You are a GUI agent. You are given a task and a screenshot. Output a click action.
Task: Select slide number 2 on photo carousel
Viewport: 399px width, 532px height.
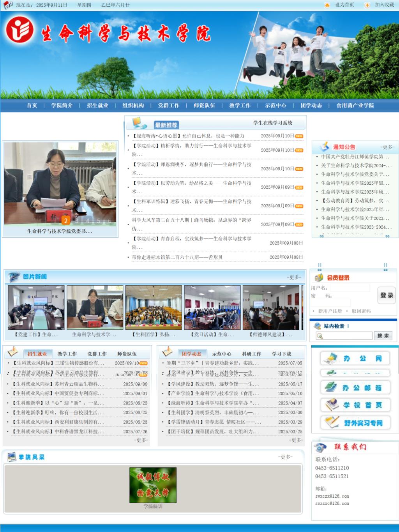pos(66,221)
